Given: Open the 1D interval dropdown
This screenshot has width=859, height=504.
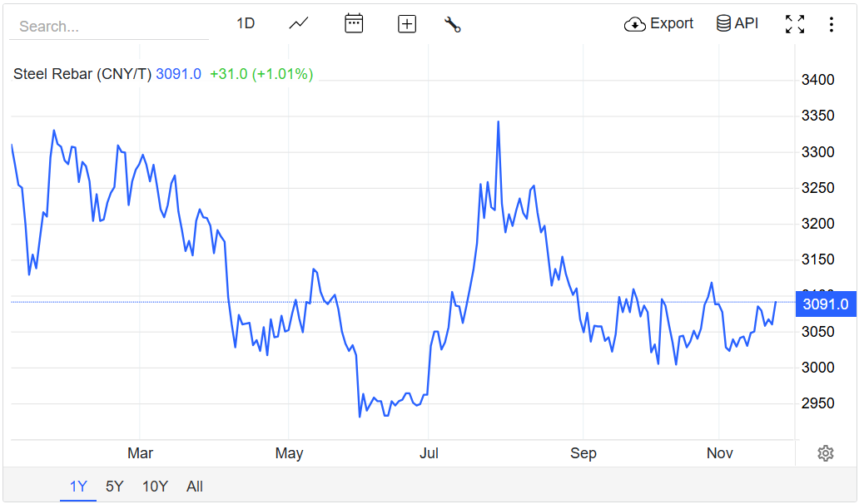Looking at the screenshot, I should (x=246, y=23).
